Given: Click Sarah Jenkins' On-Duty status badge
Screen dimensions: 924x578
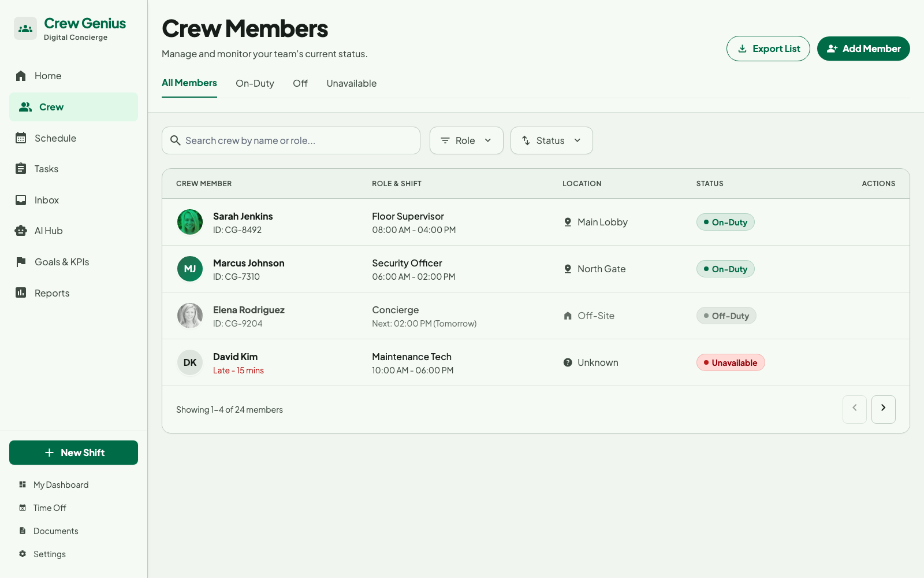Looking at the screenshot, I should (725, 222).
